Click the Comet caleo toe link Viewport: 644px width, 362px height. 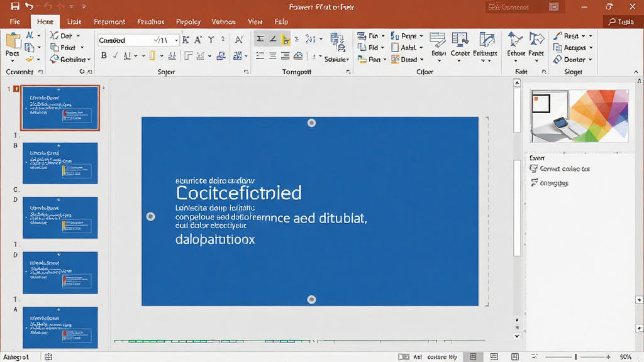point(565,168)
